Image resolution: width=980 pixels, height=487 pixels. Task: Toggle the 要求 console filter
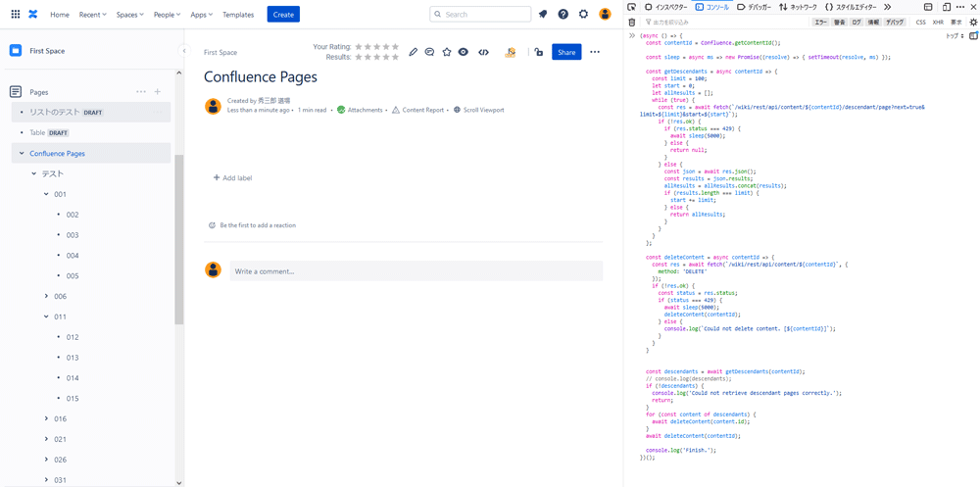click(x=956, y=22)
